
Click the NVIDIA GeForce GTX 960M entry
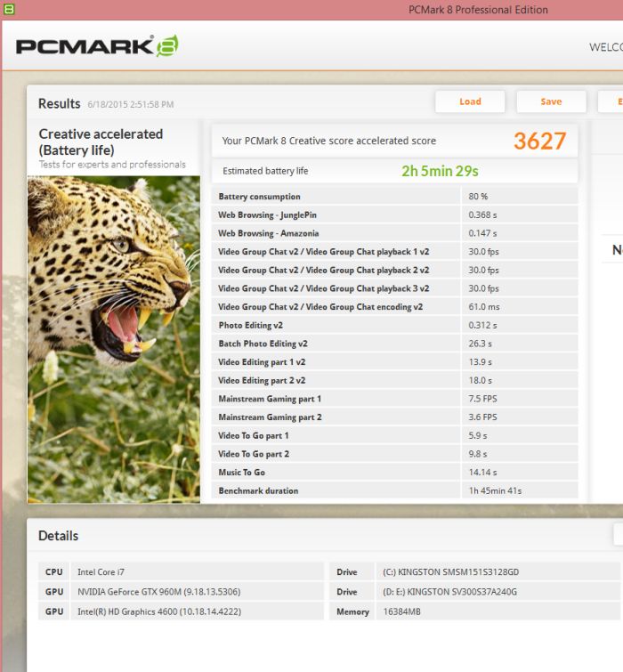159,592
